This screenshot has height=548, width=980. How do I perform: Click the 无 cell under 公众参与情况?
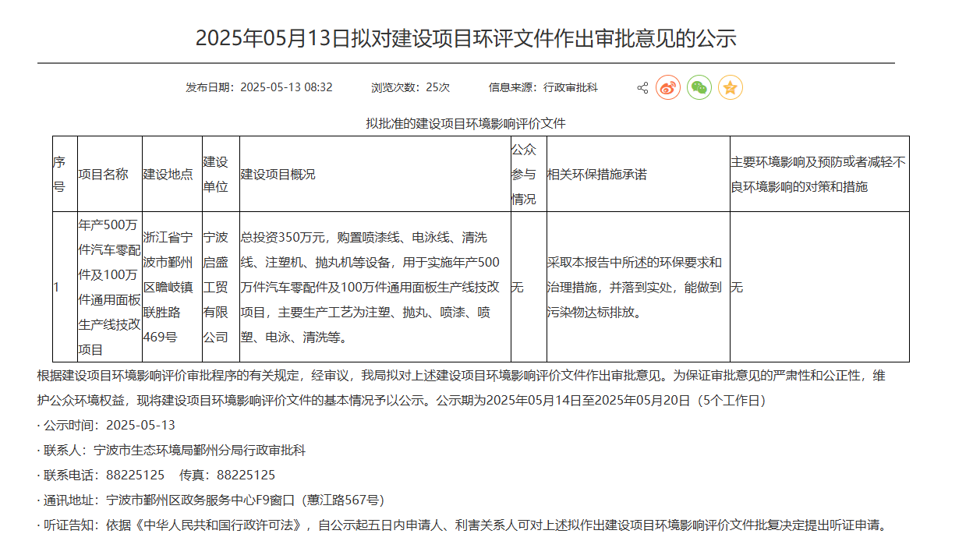(529, 287)
